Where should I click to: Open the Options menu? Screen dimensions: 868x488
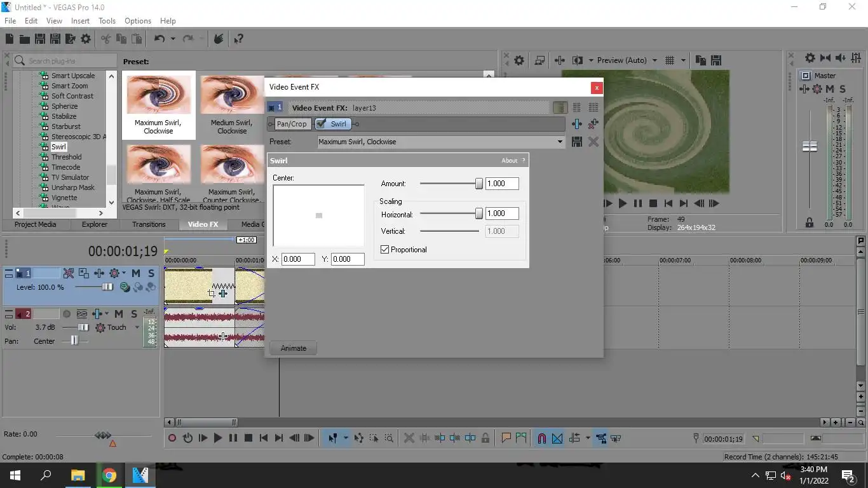(x=138, y=21)
